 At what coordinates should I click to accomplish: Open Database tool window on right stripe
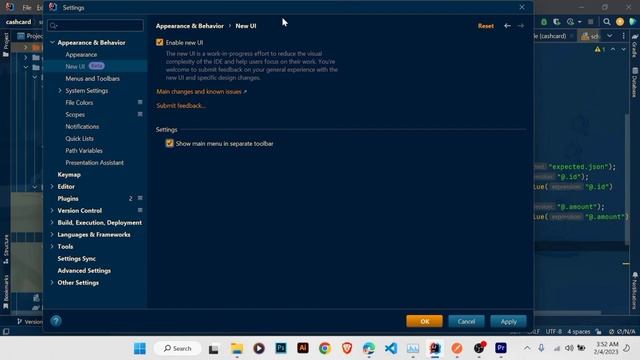(x=635, y=83)
